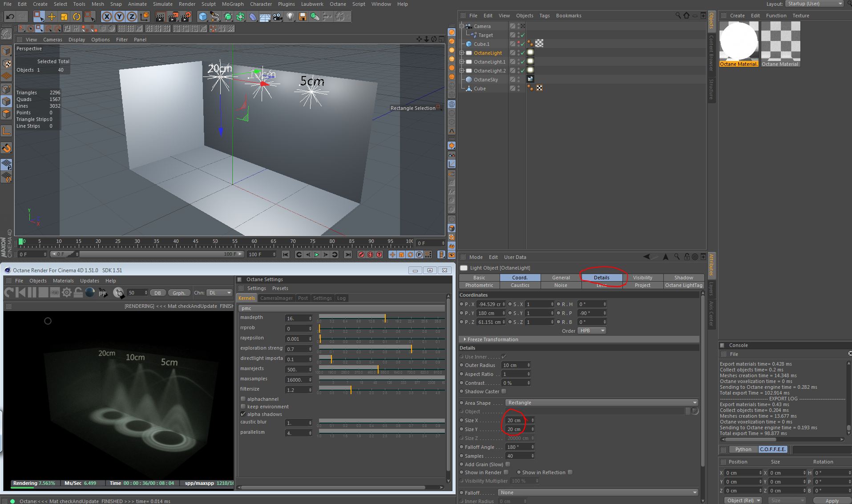Open the spline pen tool
The width and height of the screenshot is (852, 504).
pyautogui.click(x=215, y=17)
